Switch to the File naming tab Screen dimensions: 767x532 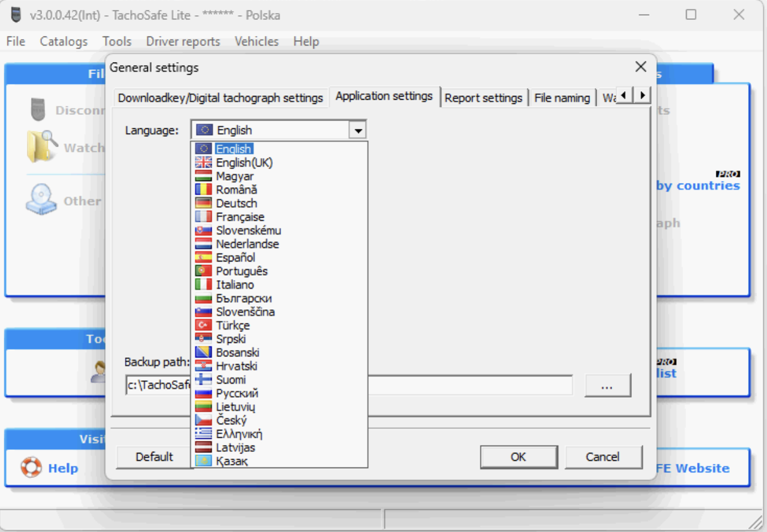pos(562,98)
